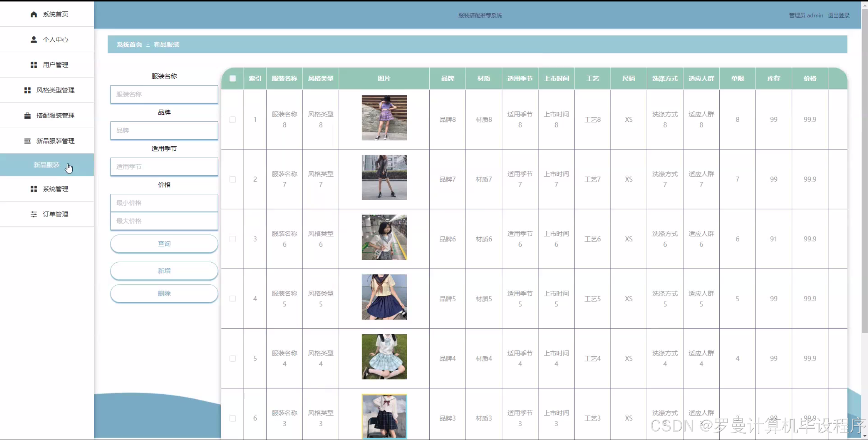Check the checkbox for row index 3
868x440 pixels.
click(233, 239)
